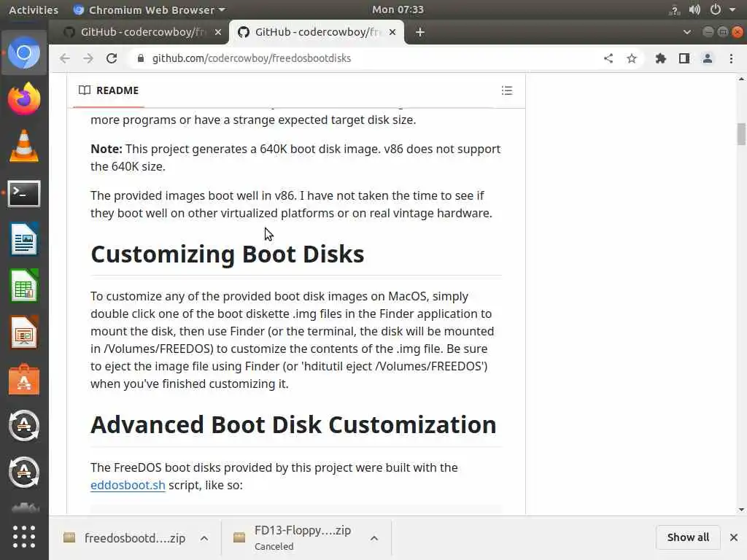
Task: Go back to the previous page
Action: [65, 58]
